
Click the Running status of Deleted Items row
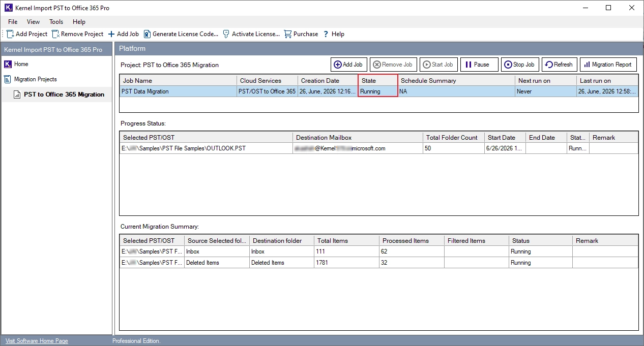coord(541,263)
